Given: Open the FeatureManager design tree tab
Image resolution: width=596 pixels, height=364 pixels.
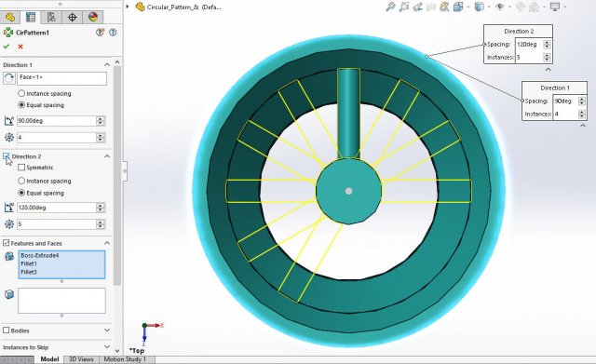Looking at the screenshot, I should coord(10,17).
